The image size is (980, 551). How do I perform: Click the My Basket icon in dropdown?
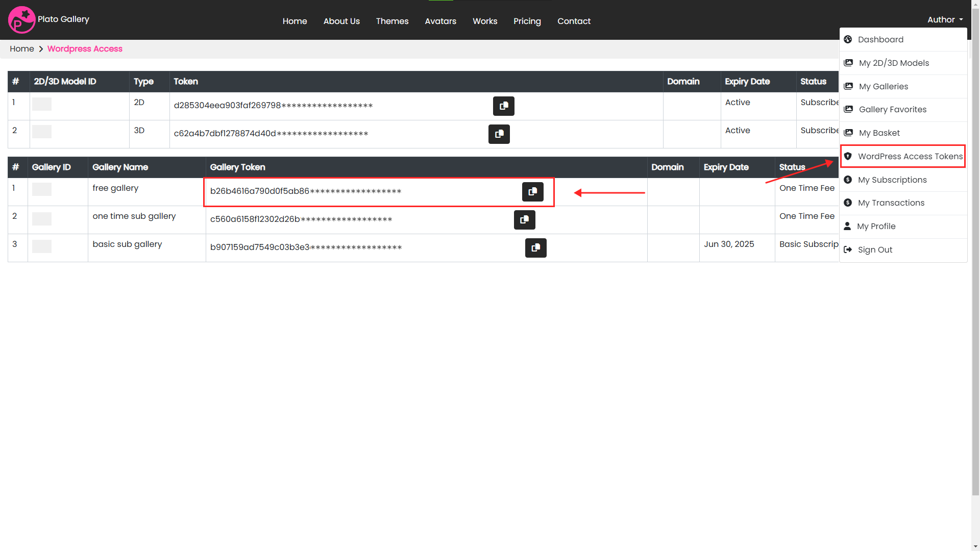coord(849,133)
